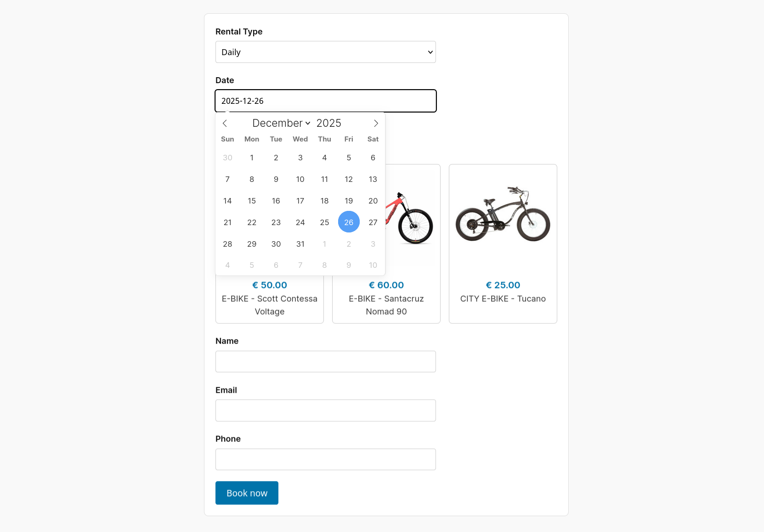Select December 27 in calendar

(x=373, y=222)
